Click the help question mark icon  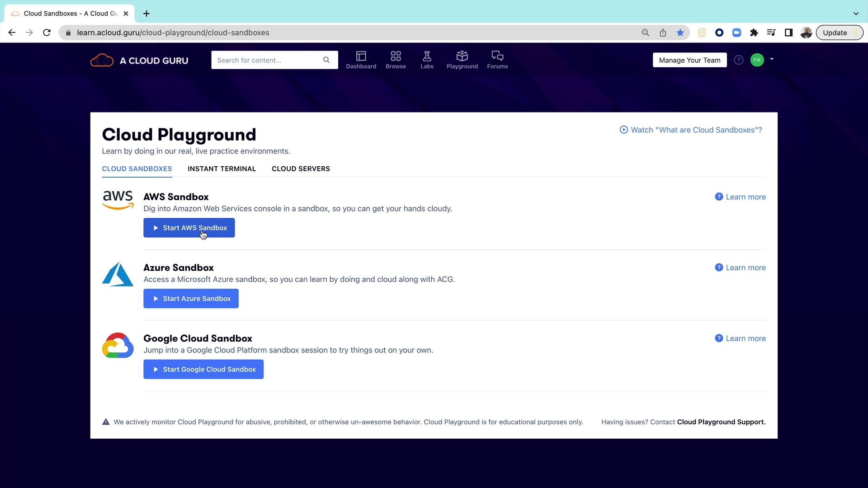coord(739,60)
